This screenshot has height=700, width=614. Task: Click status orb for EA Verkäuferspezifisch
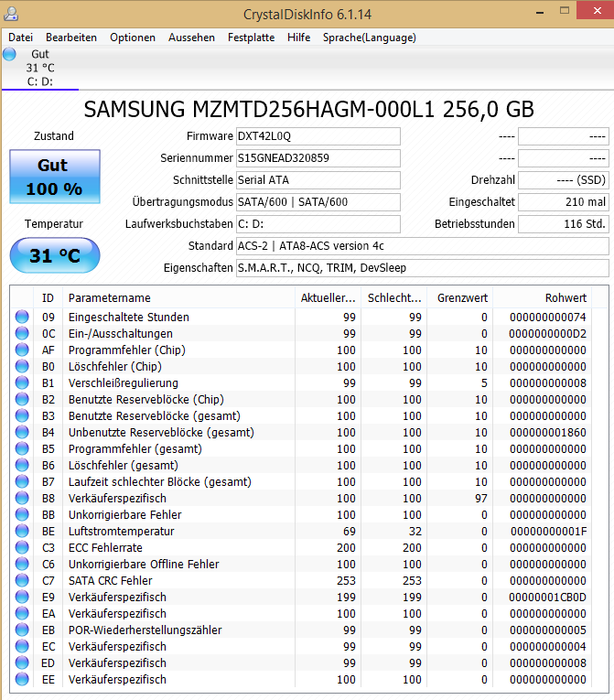22,613
